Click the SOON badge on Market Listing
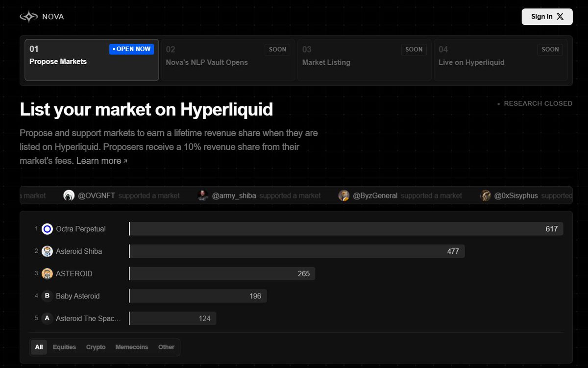The image size is (588, 368). 414,49
